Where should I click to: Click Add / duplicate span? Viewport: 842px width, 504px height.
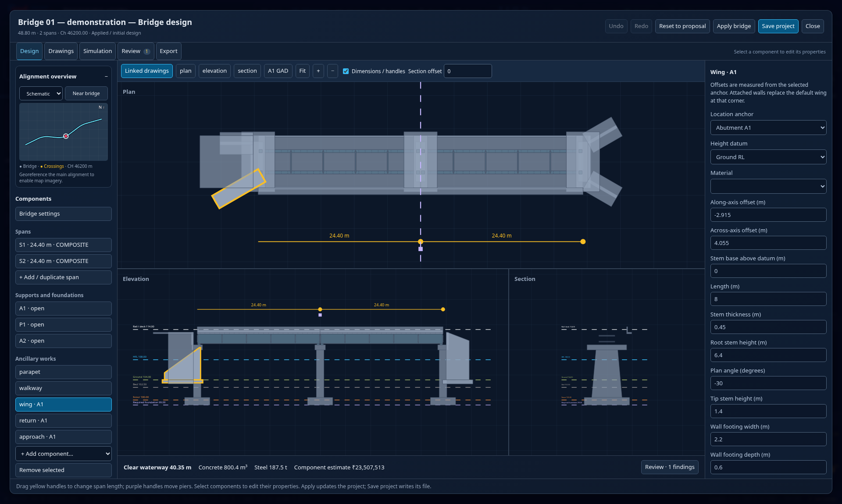pyautogui.click(x=64, y=277)
